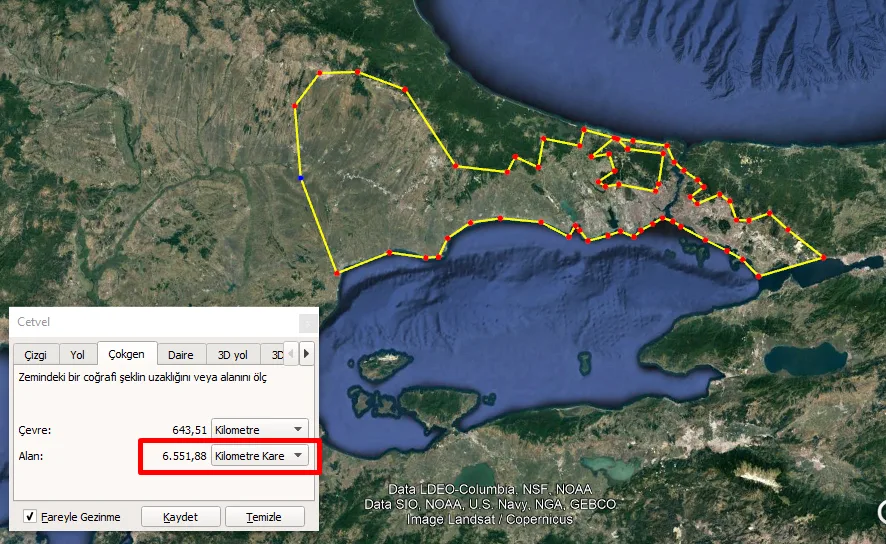Select the Çokgen tab
886x544 pixels.
pyautogui.click(x=127, y=354)
